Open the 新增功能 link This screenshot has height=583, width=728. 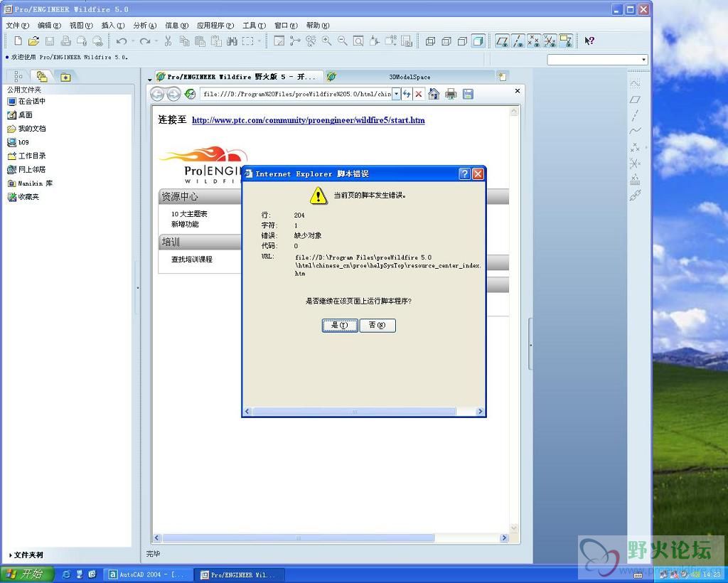185,224
